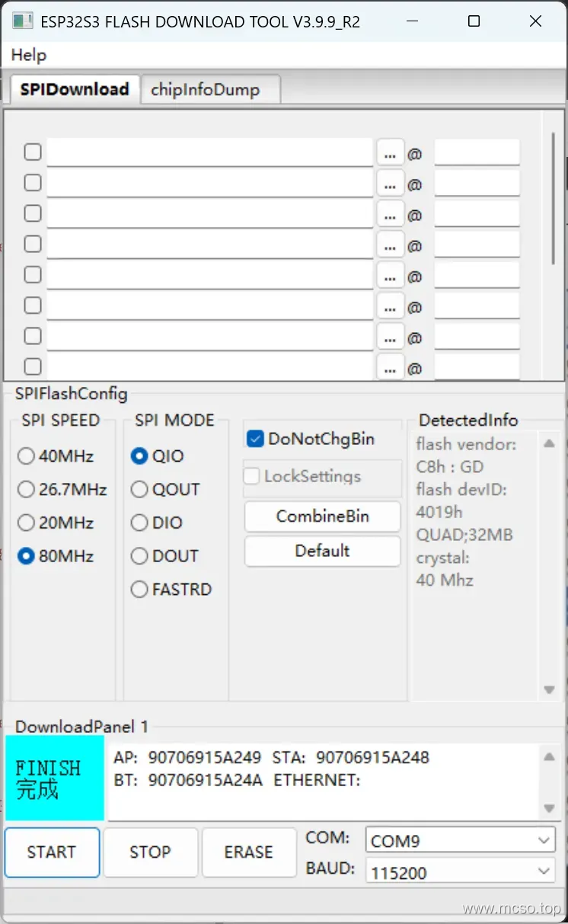
Task: Browse for a file in second row
Action: tap(390, 183)
